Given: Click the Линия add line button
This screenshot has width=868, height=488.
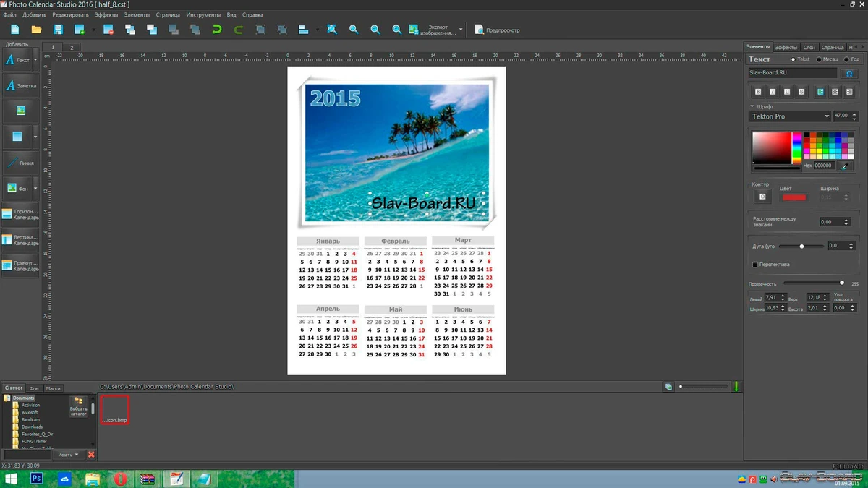Looking at the screenshot, I should pyautogui.click(x=21, y=163).
